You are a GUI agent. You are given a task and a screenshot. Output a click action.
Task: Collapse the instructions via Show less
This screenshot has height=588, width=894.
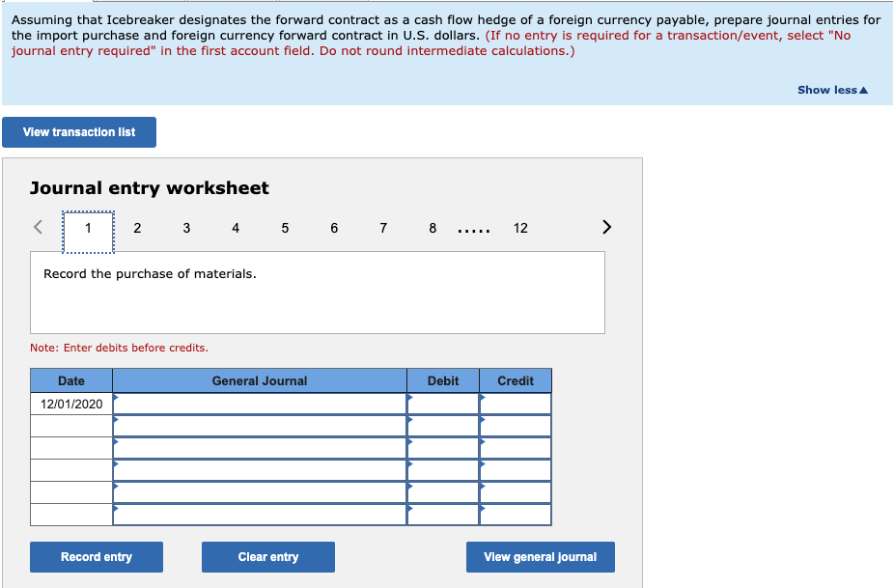831,90
